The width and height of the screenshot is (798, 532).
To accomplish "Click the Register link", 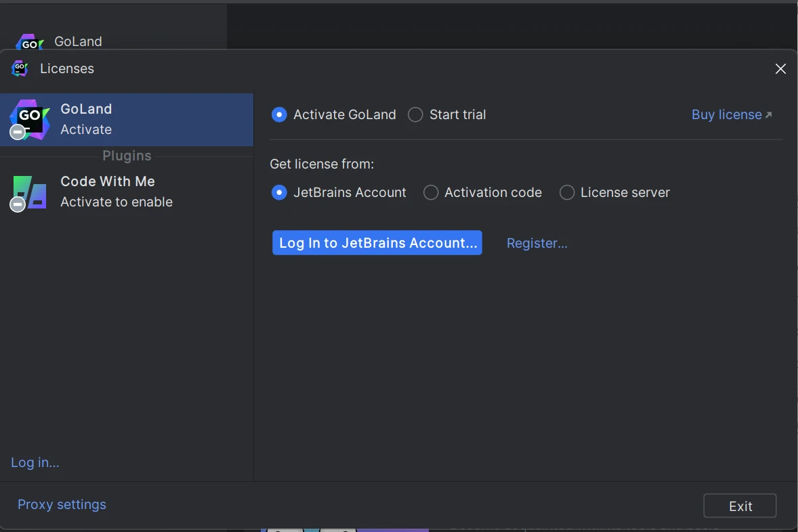I will coord(537,243).
